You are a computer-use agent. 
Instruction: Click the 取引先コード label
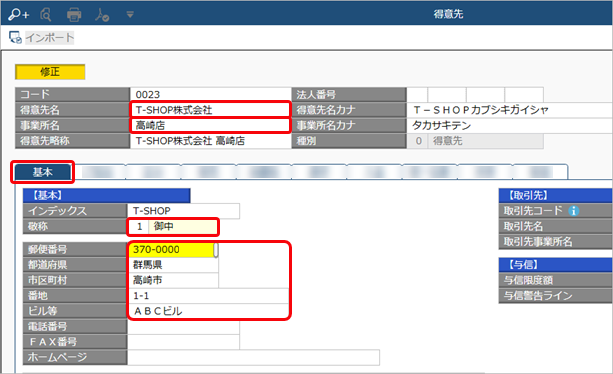coord(533,211)
